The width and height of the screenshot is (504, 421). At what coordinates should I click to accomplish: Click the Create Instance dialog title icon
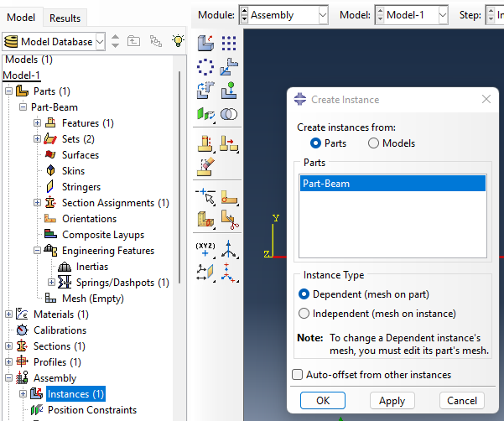coord(300,99)
